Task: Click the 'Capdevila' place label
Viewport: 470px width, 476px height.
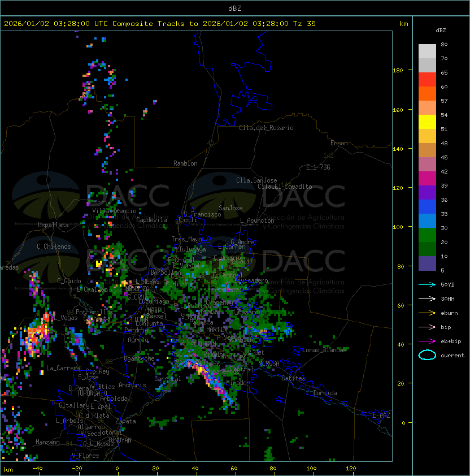Action: (151, 220)
